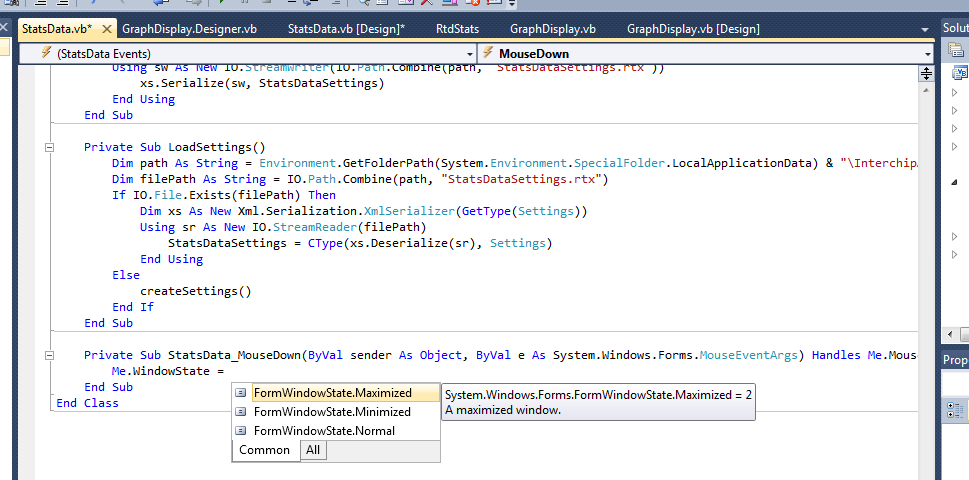The height and width of the screenshot is (480, 969).
Task: Switch IntelliSense to the All tab
Action: [x=313, y=451]
